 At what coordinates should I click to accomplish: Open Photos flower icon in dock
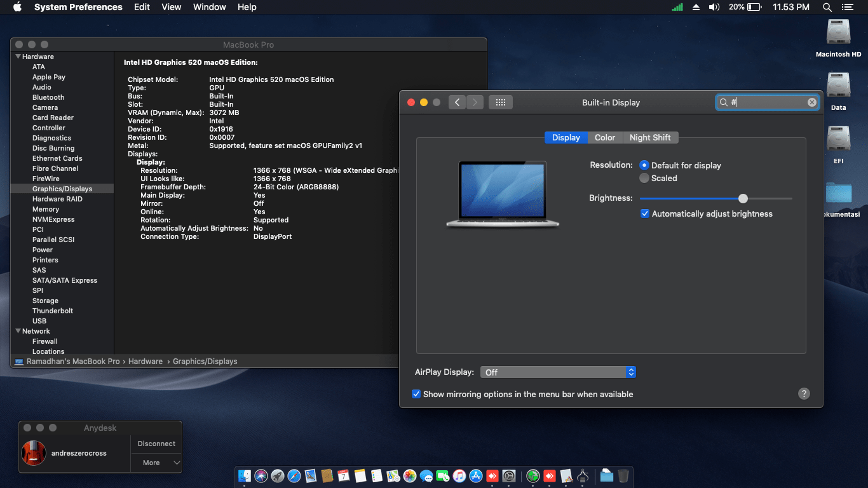(410, 476)
